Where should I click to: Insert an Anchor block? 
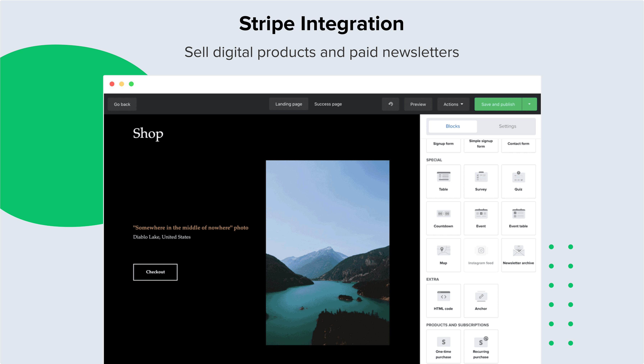[481, 300]
